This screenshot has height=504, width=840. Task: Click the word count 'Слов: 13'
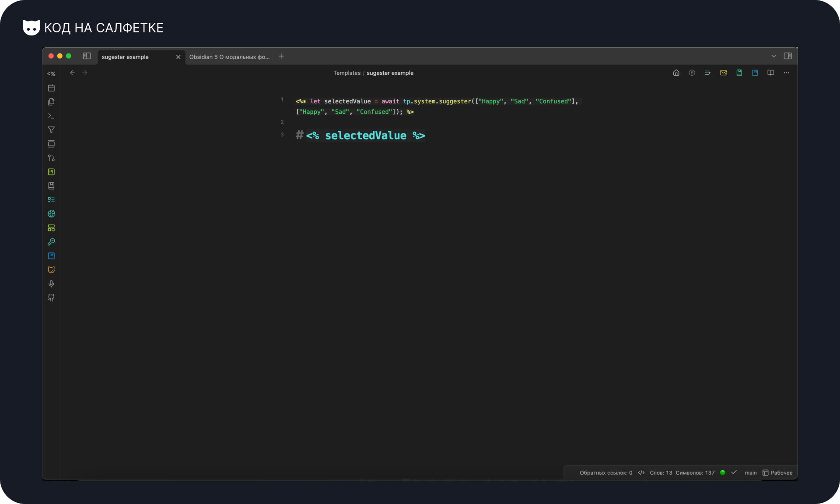tap(661, 473)
